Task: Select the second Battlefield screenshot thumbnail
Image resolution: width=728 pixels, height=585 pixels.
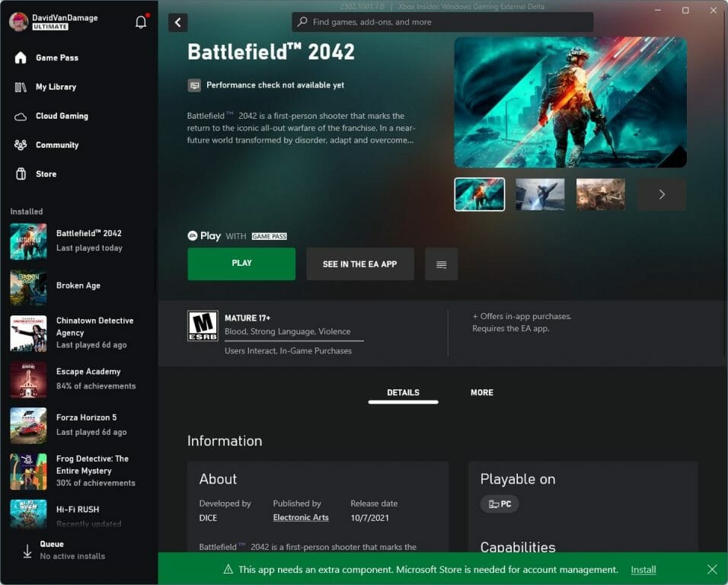Action: [x=540, y=194]
